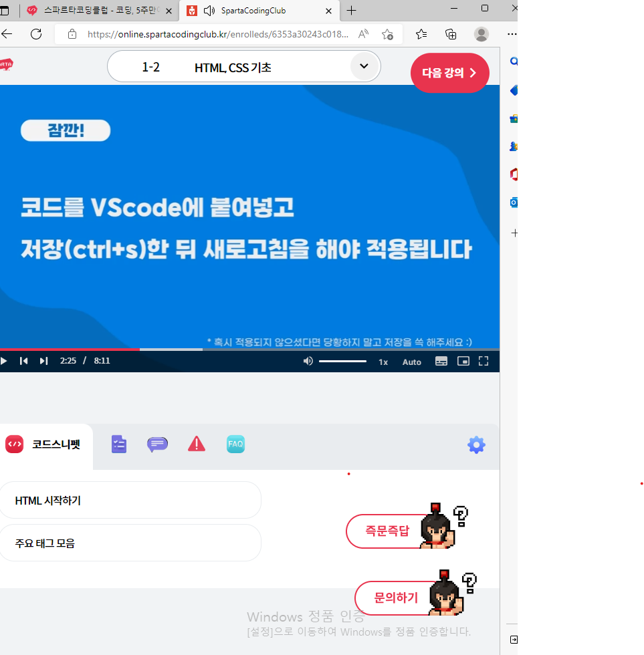The width and height of the screenshot is (644, 655).
Task: Mute the video volume speaker icon
Action: click(308, 361)
